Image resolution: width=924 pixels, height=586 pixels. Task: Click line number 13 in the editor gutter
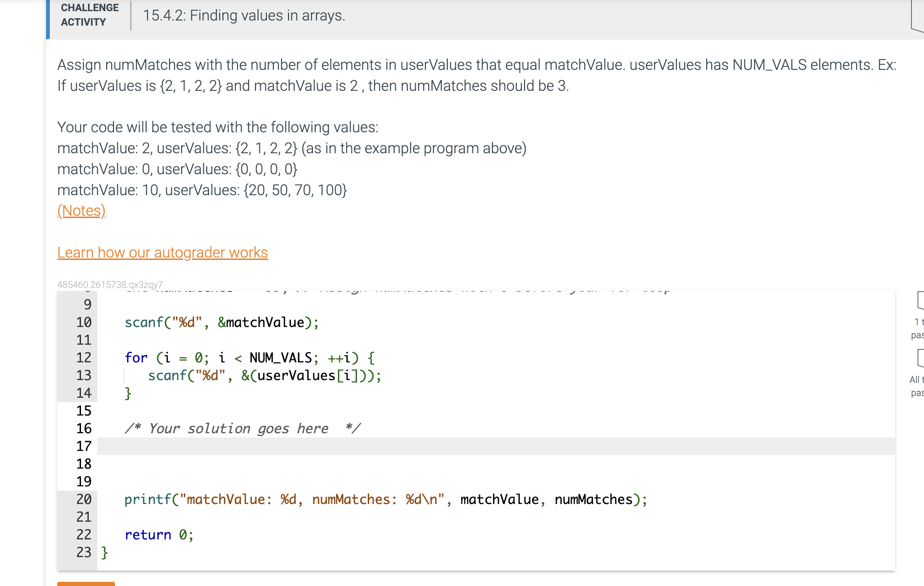pos(83,375)
